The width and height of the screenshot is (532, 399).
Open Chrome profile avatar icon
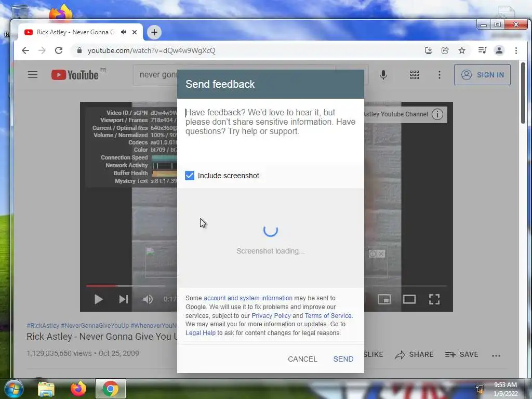click(x=499, y=50)
